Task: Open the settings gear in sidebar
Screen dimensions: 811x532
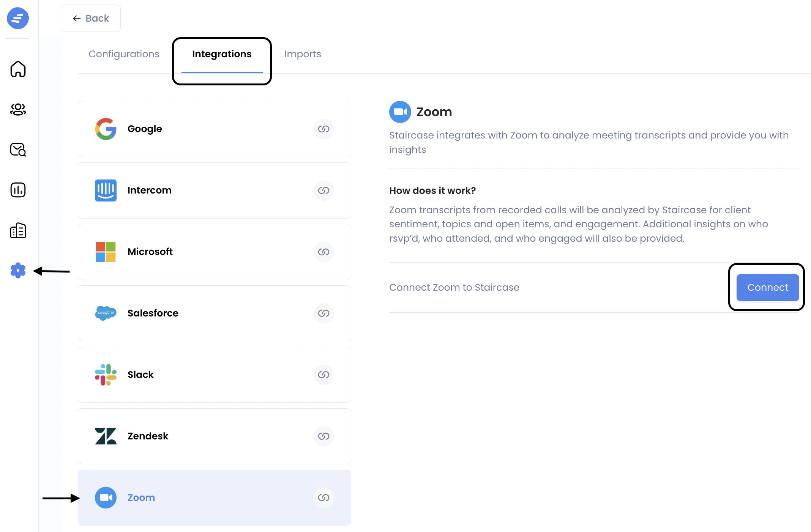Action: pyautogui.click(x=18, y=271)
